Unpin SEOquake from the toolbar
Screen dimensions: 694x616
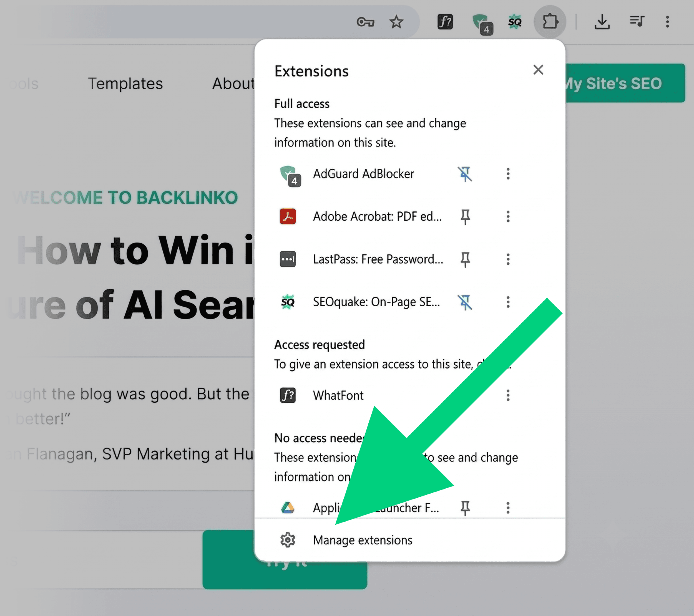465,302
